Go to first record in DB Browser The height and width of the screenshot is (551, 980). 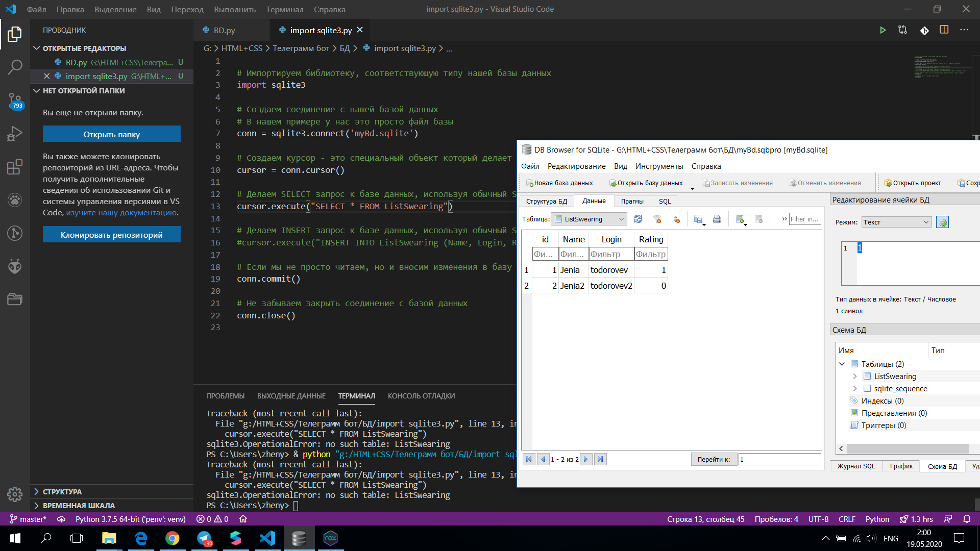coord(529,459)
